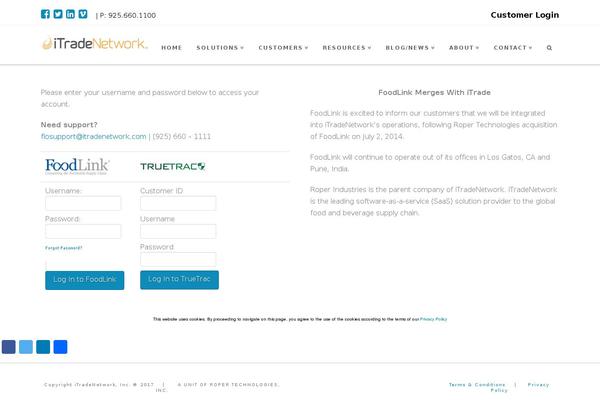Image resolution: width=600 pixels, height=400 pixels.
Task: Expand the Blog/News dropdown menu
Action: pos(410,48)
